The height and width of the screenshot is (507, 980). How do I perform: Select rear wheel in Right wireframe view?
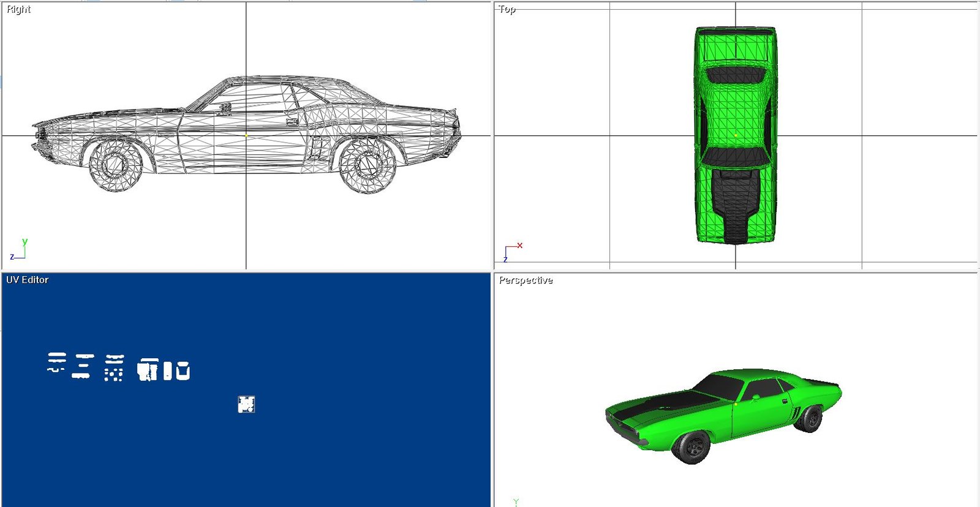coord(367,165)
